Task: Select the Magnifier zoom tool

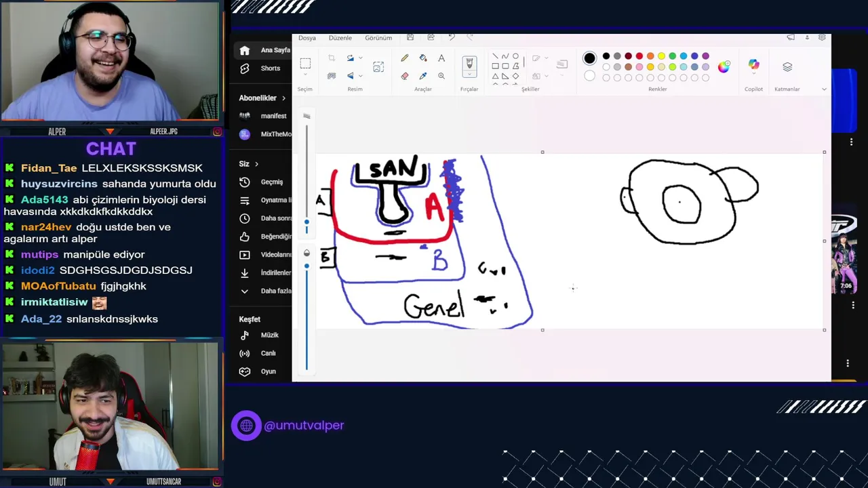Action: [441, 76]
